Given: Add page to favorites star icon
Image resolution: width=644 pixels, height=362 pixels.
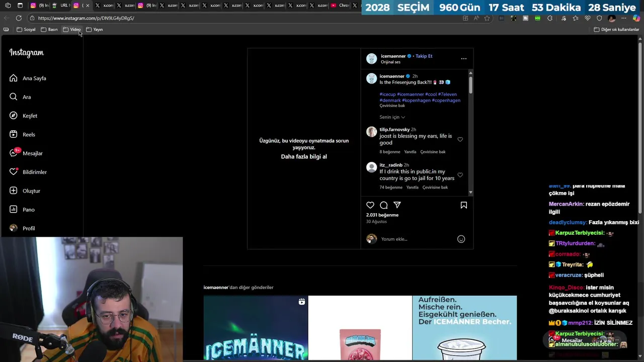Looking at the screenshot, I should [x=487, y=18].
